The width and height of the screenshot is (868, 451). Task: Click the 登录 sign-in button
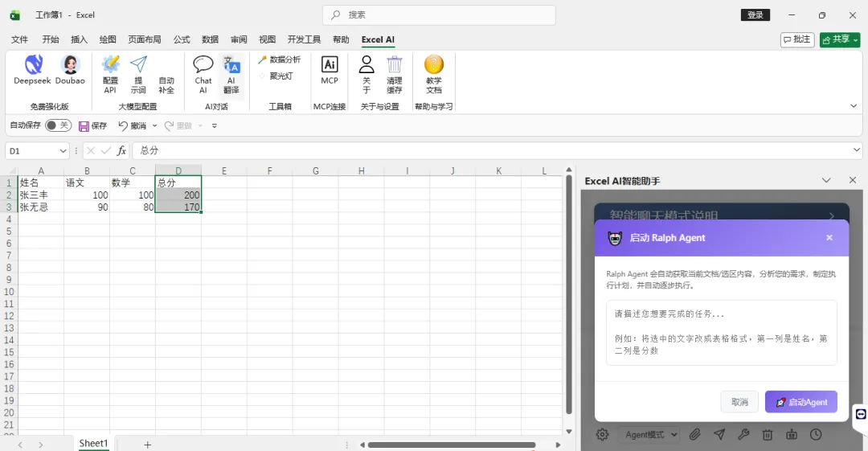755,15
